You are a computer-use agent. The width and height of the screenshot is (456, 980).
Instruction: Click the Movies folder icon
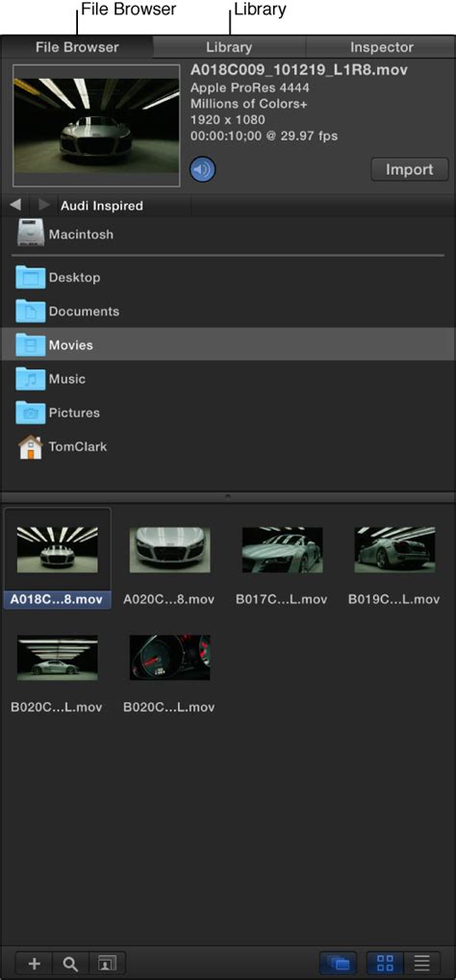click(x=30, y=344)
